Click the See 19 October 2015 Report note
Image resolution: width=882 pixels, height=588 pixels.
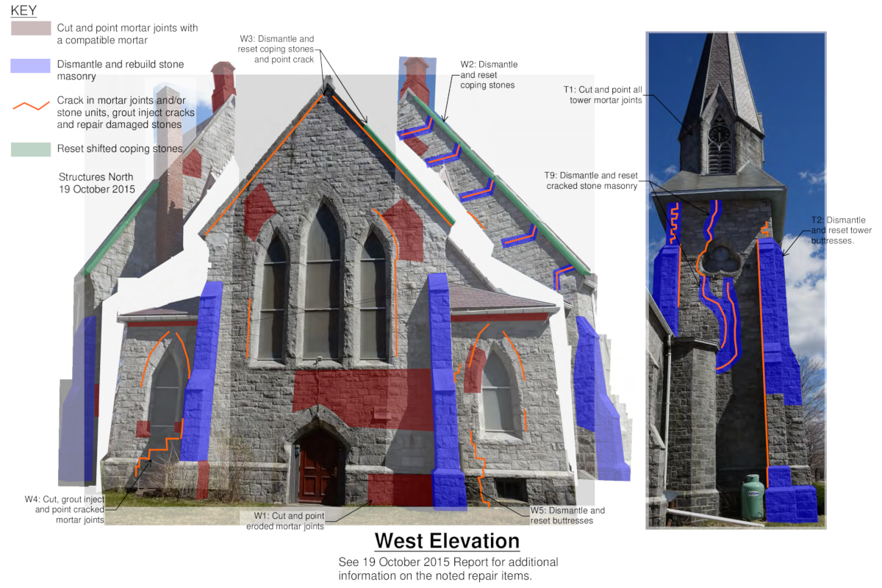[448, 569]
